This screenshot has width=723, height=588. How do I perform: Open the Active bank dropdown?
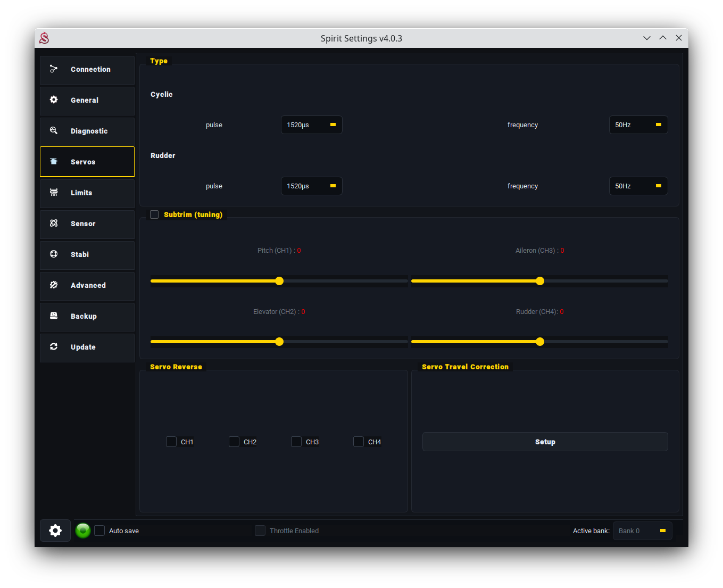click(642, 531)
